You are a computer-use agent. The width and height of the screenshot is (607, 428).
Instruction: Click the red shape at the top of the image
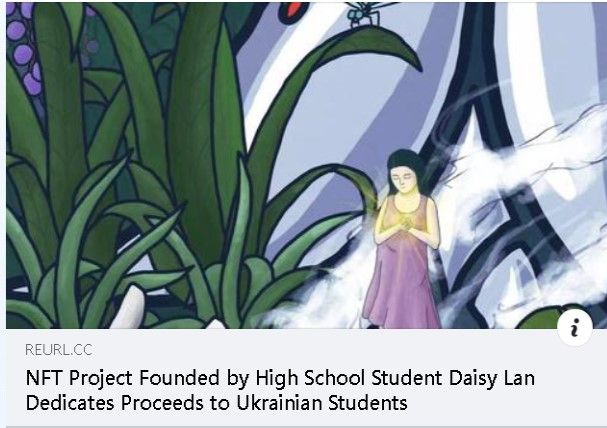tap(294, 10)
